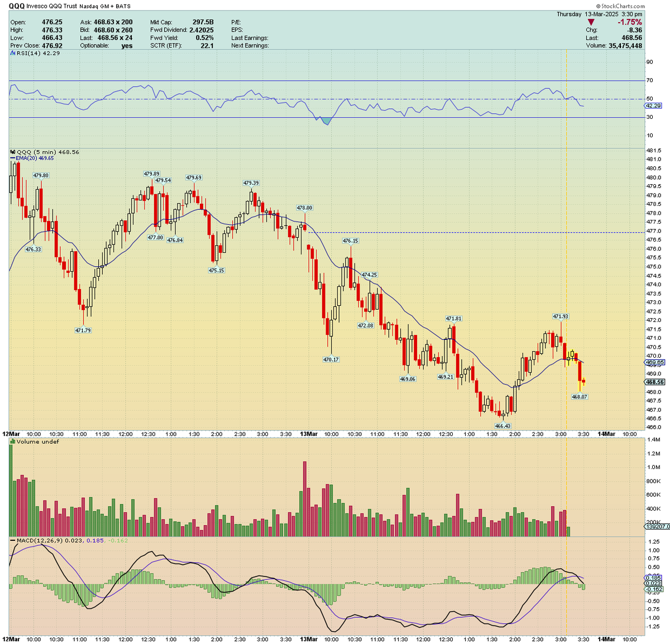Click the Last quote 468.56 x 24
Screen dimensions: 670x644
114,38
